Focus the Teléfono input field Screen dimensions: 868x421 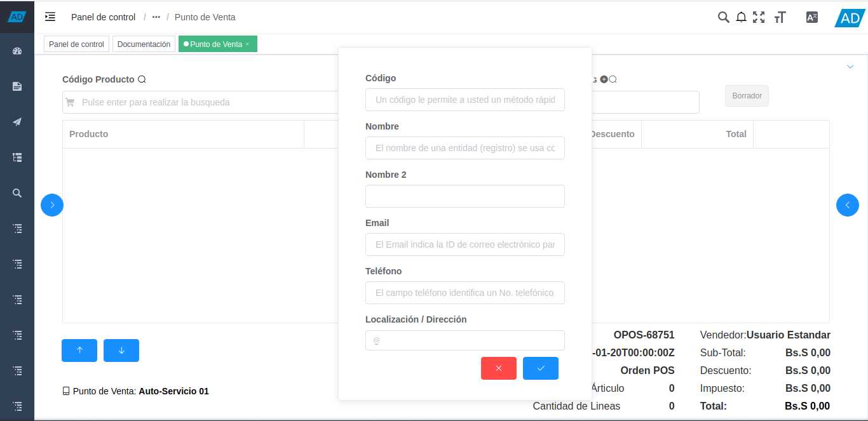click(x=465, y=293)
